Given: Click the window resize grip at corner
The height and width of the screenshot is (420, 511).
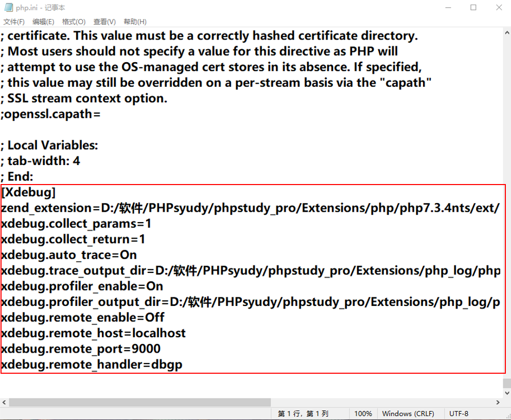Looking at the screenshot, I should [x=508, y=417].
